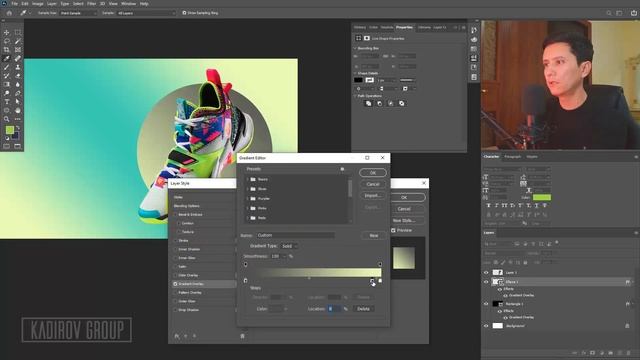Image resolution: width=640 pixels, height=360 pixels.
Task: Select the Clone Stamp tool
Action: (18, 67)
